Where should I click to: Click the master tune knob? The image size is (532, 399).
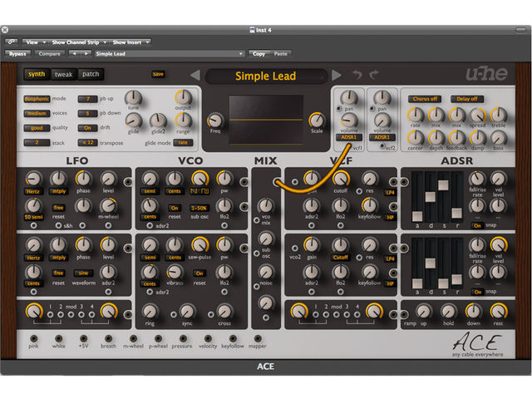tap(133, 98)
